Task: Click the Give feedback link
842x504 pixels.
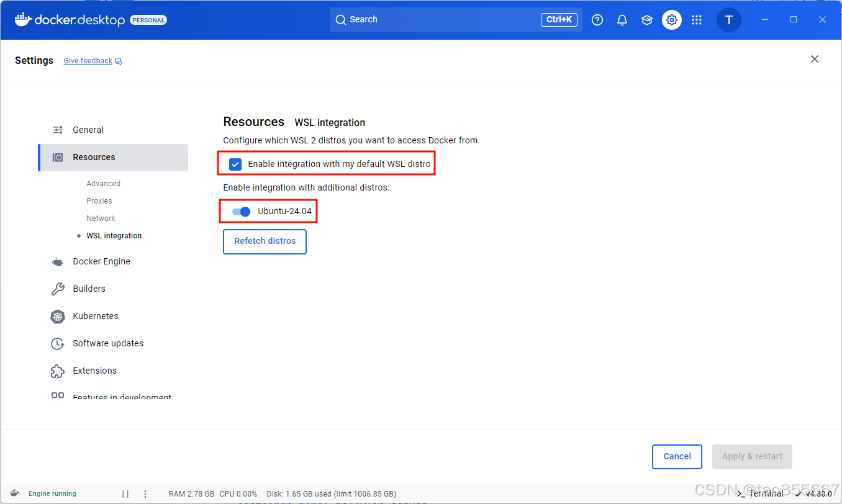Action: 88,61
